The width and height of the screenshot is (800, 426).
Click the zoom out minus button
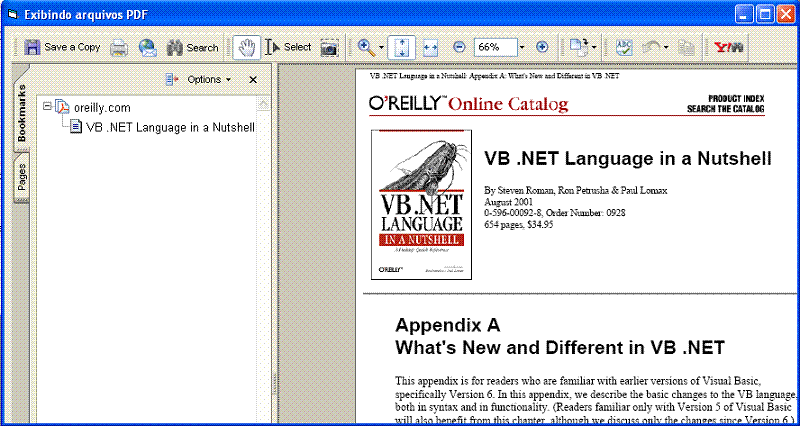point(459,47)
